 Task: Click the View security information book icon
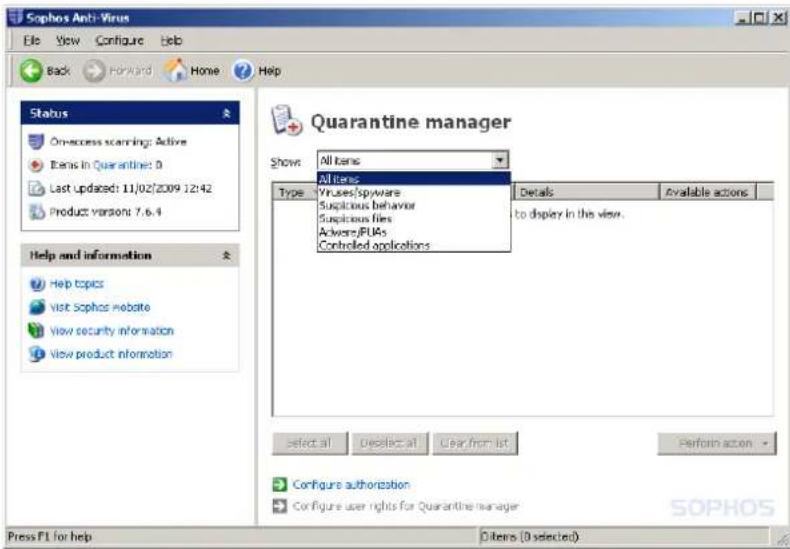(x=37, y=331)
